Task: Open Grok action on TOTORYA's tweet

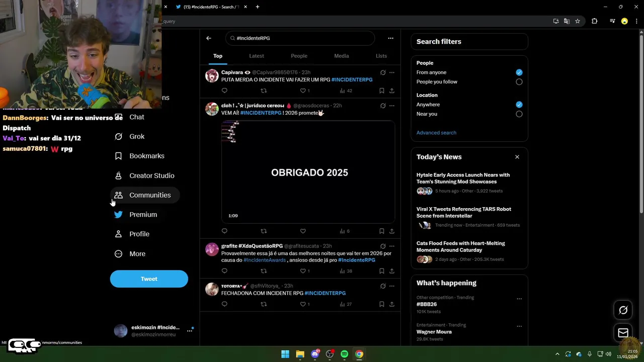Action: pos(383,286)
